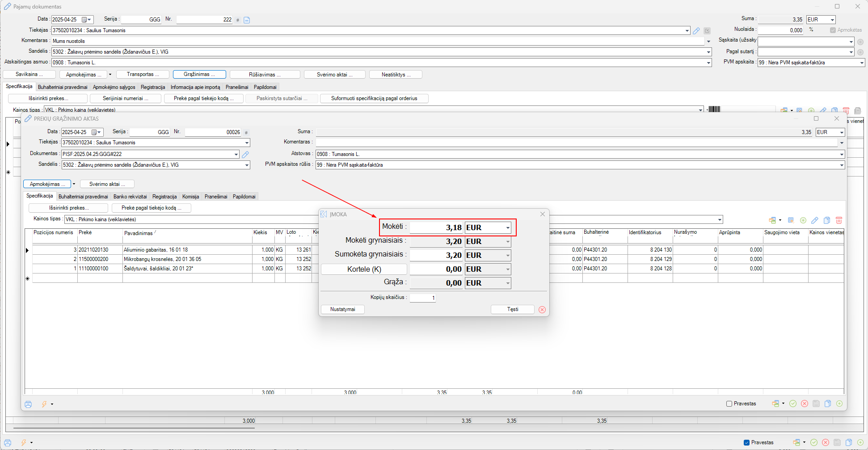Open the Dokumentas dropdown showing PISF:2025.04.25:GGG#222
This screenshot has height=450, width=868.
(x=236, y=154)
